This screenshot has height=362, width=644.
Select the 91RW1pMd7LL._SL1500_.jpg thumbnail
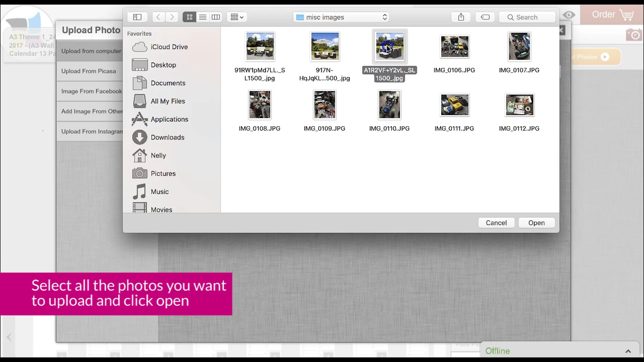coord(260,47)
